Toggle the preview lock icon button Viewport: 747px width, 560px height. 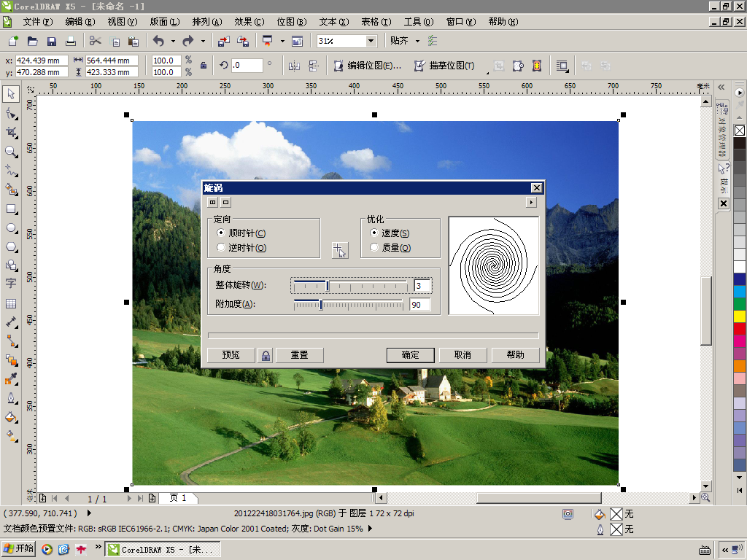[266, 355]
